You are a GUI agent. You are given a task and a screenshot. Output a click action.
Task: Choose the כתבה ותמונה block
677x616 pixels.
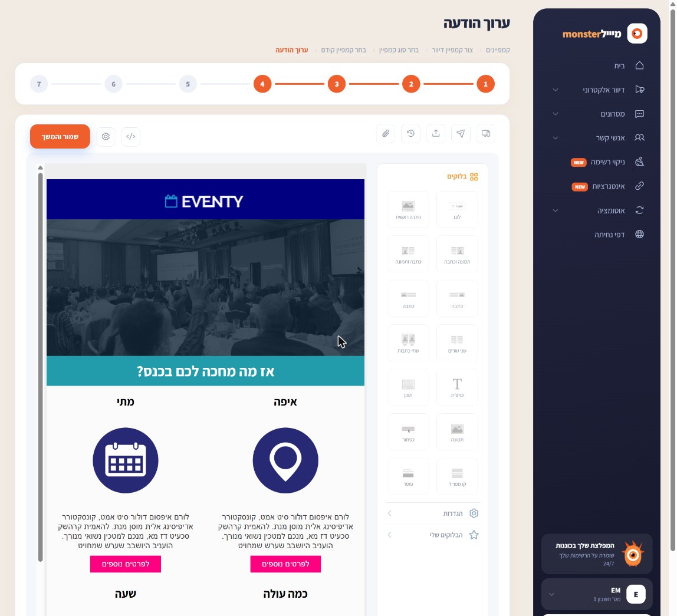coord(409,254)
